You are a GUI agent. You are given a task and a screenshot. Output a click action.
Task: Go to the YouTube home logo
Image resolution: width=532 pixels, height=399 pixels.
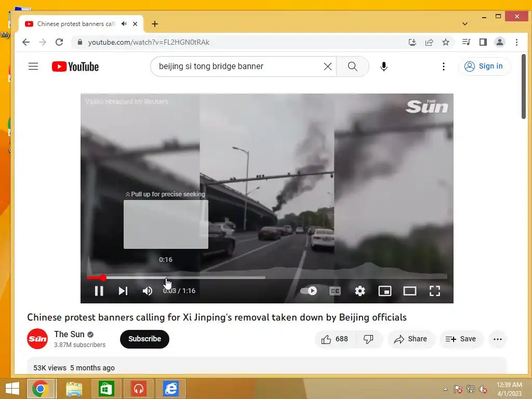75,66
